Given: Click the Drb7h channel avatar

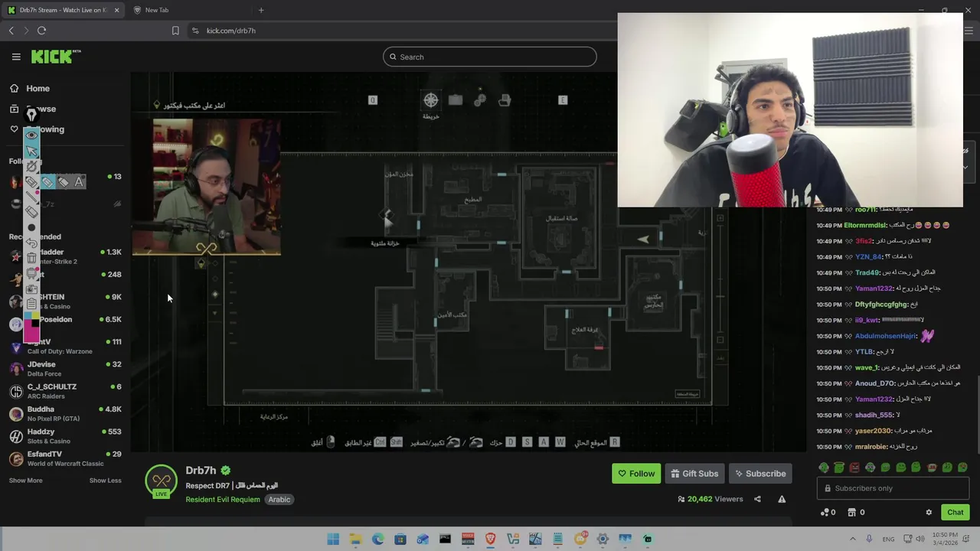Looking at the screenshot, I should (161, 481).
